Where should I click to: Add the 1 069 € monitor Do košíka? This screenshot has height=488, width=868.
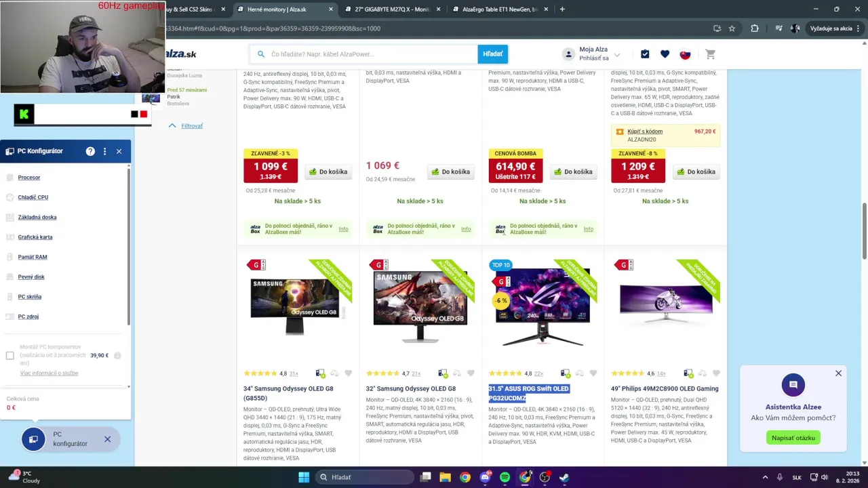pos(451,171)
